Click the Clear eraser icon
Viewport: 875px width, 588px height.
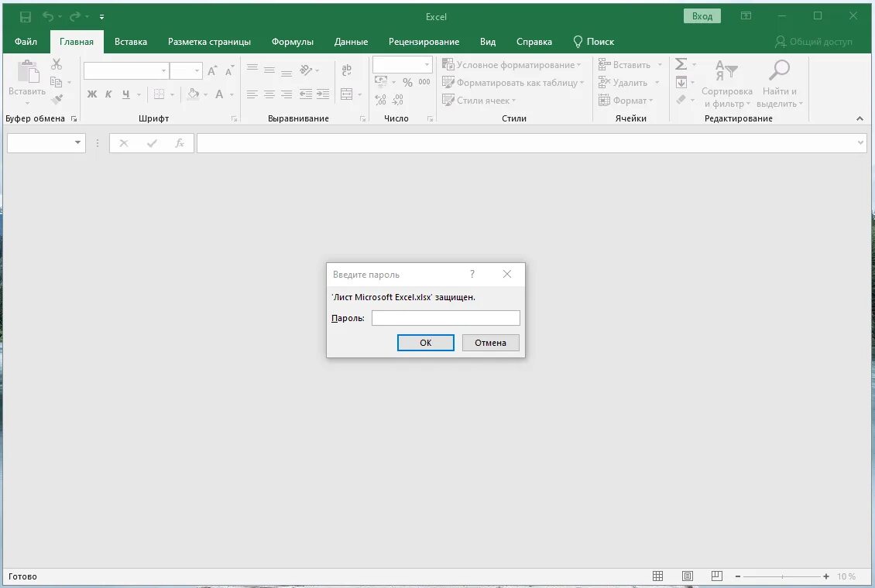point(681,100)
